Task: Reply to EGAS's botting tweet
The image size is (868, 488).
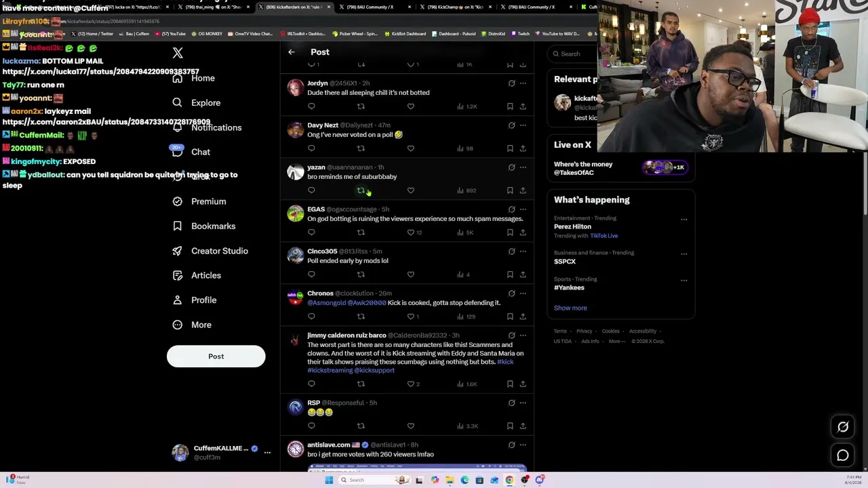Action: click(x=311, y=232)
